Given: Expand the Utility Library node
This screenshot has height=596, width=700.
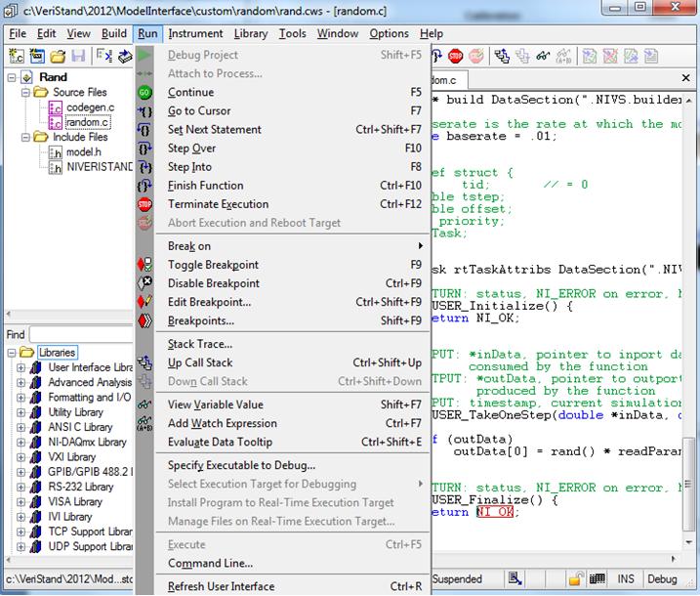Looking at the screenshot, I should point(21,412).
